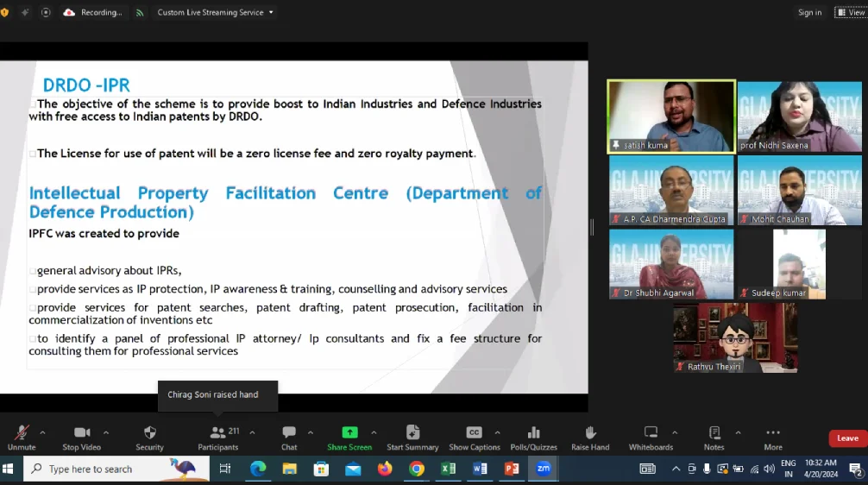This screenshot has width=868, height=485.
Task: Open the View layout menu
Action: pos(850,13)
